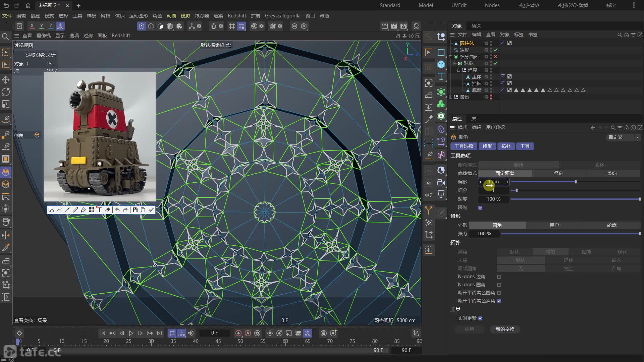Switch to the UVEdit layout
Viewport: 644px width, 362px height.
[459, 5]
